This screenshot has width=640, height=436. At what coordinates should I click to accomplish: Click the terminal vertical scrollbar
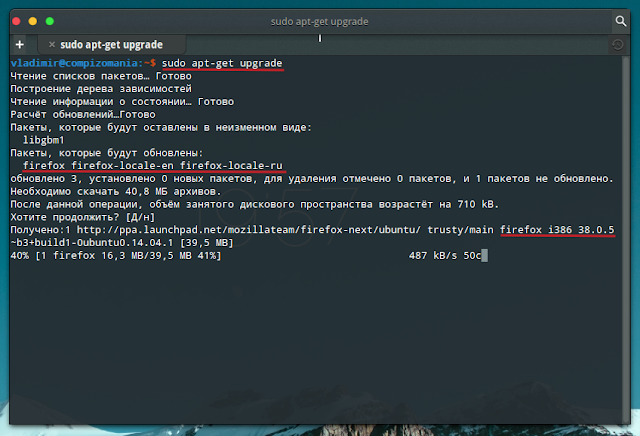click(626, 239)
